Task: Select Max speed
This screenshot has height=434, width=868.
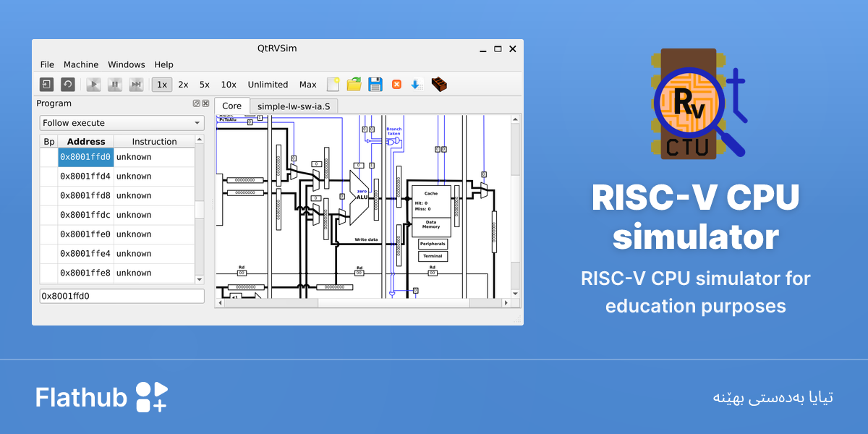Action: click(x=308, y=85)
